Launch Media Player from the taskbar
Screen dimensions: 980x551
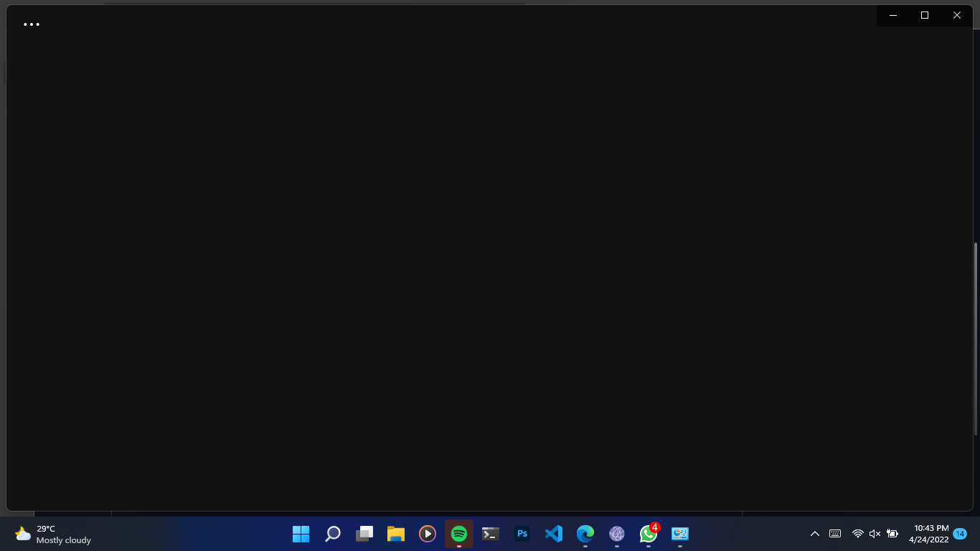(x=427, y=534)
